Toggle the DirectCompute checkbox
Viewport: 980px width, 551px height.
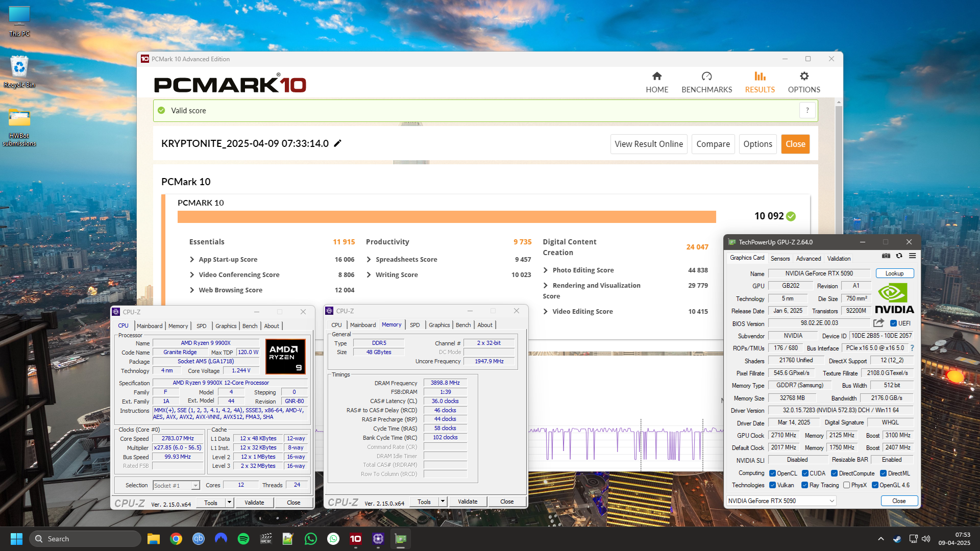[x=835, y=473]
